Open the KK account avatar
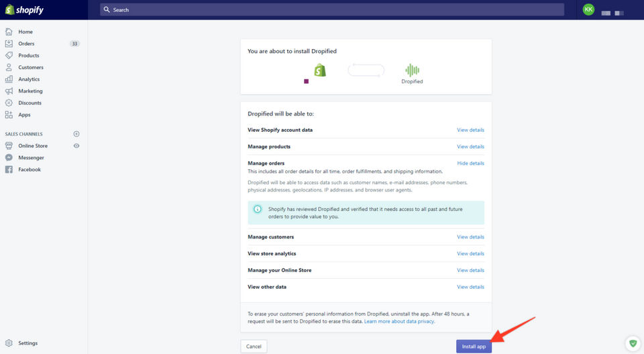Viewport: 644px width, 354px height. click(x=588, y=9)
